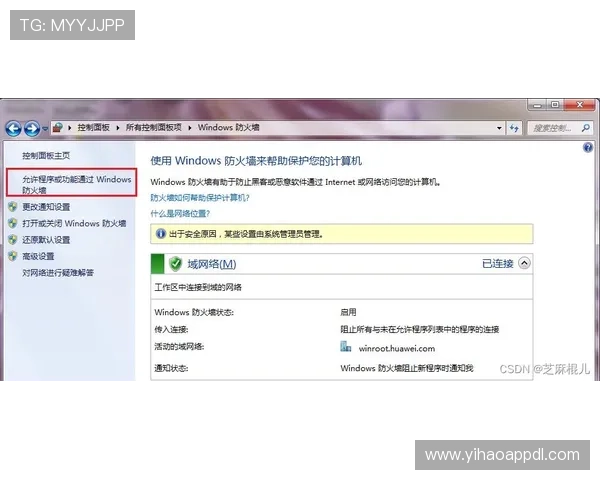The image size is (600, 480).
Task: Open 更改通知设置 link
Action: click(46, 207)
